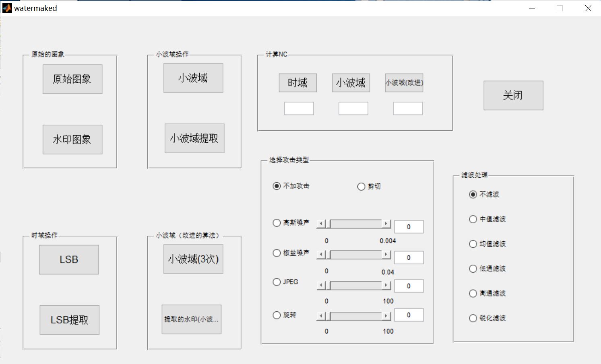Click 时域 in the 计算NC panel

(x=297, y=82)
